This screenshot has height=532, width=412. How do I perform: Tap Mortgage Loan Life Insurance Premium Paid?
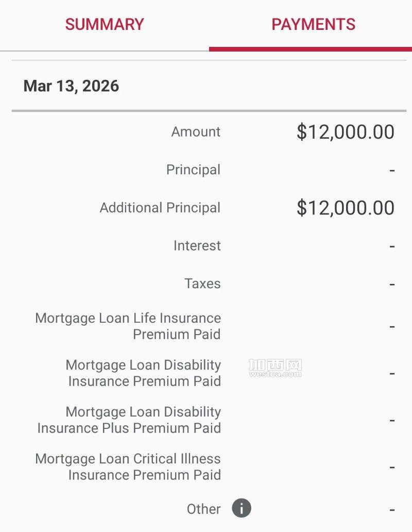(x=128, y=326)
